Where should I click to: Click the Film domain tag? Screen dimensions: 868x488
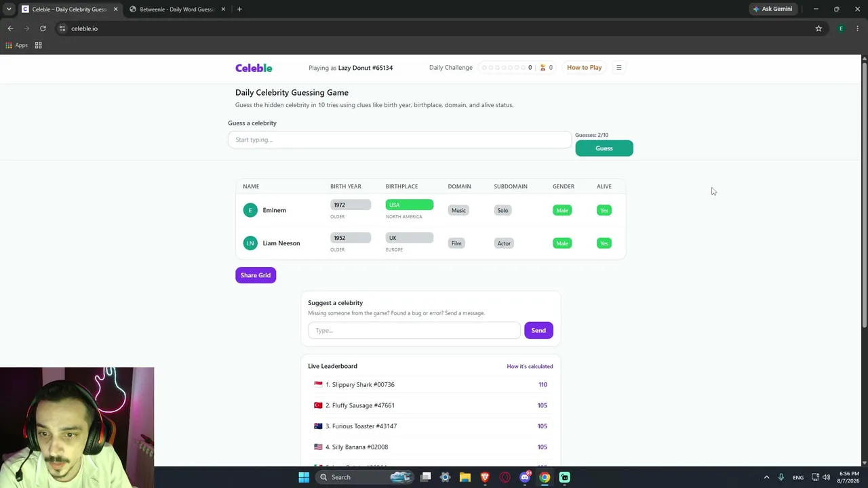(456, 243)
